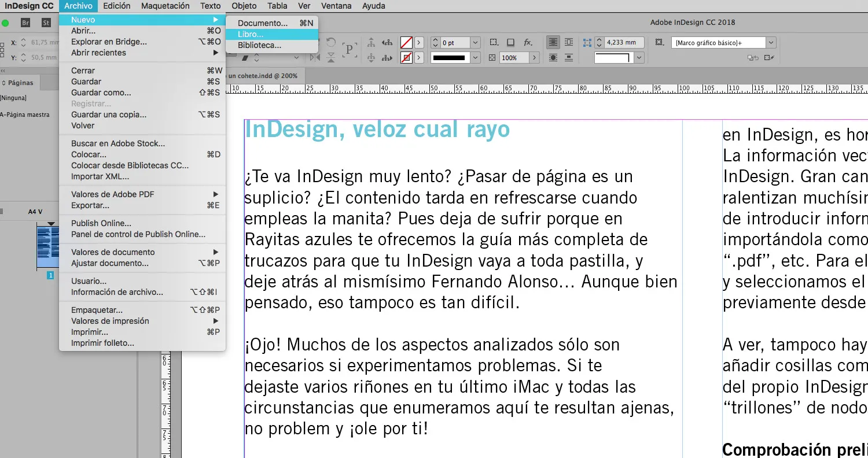This screenshot has width=868, height=458.
Task: Click Guardar como... menu entry
Action: (x=101, y=93)
